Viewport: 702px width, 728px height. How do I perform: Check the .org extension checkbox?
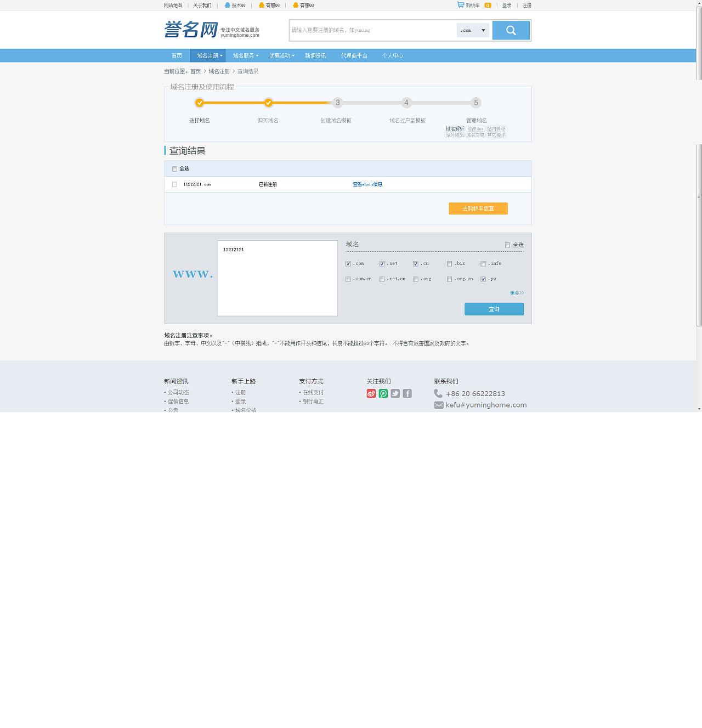coord(416,279)
